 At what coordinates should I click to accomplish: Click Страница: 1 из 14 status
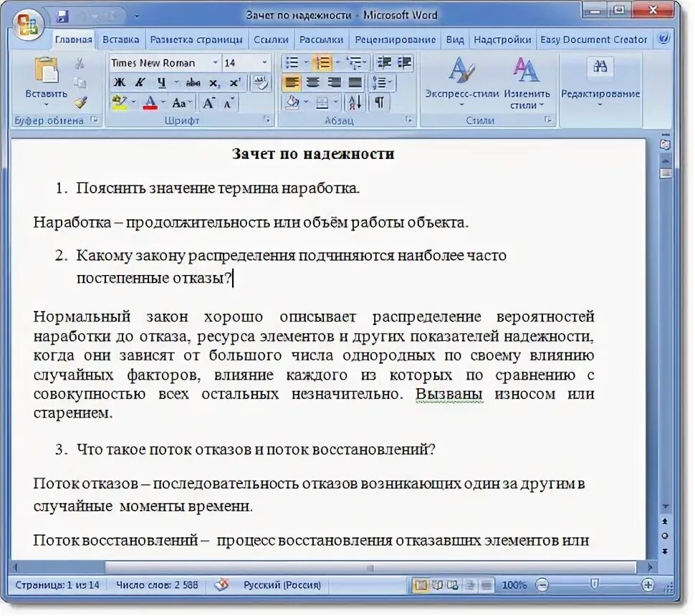[57, 585]
